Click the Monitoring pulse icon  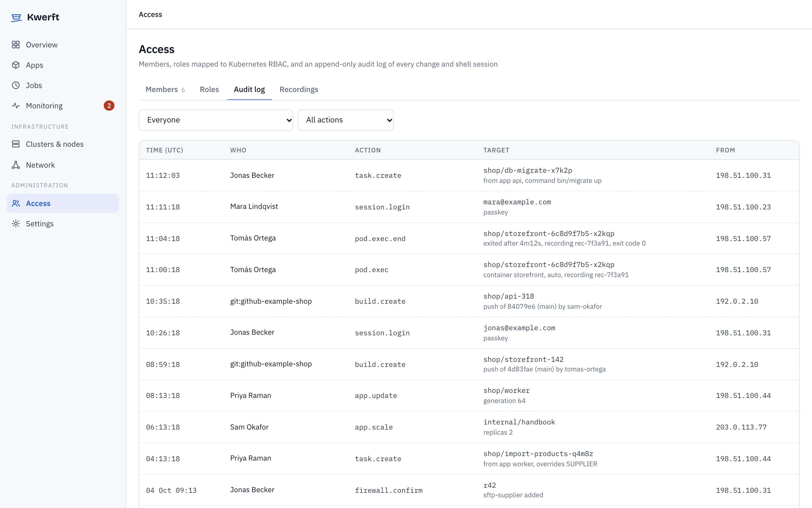coord(16,106)
